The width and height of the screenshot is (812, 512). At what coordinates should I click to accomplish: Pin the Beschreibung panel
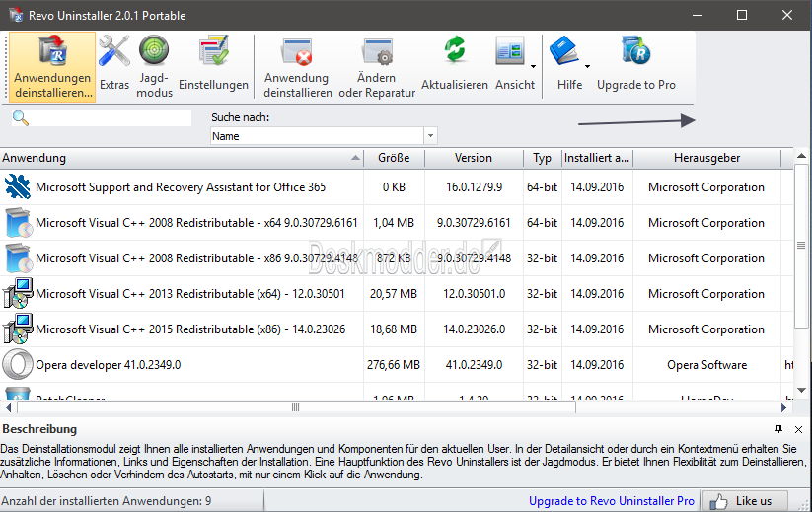778,429
